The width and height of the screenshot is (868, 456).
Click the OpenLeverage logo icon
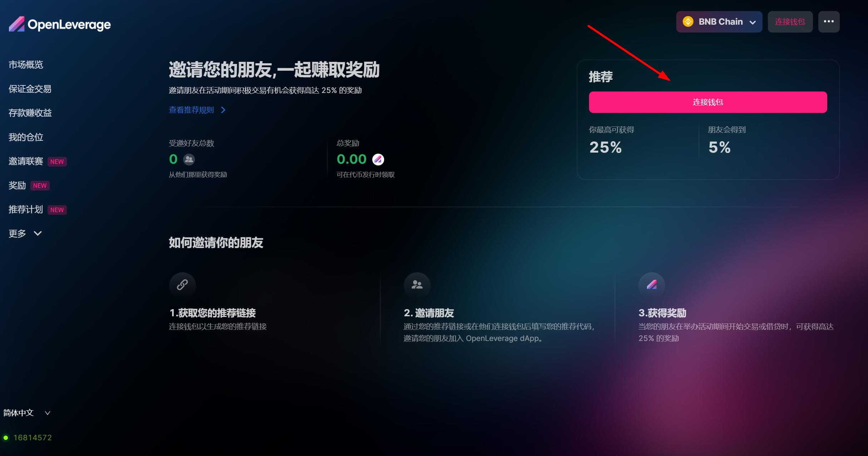coord(17,24)
